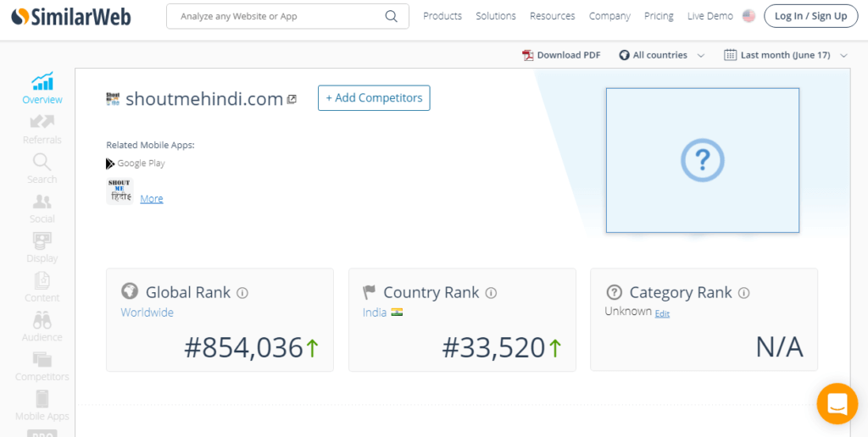
Task: Click the Category Rank question mark icon
Action: pos(614,292)
